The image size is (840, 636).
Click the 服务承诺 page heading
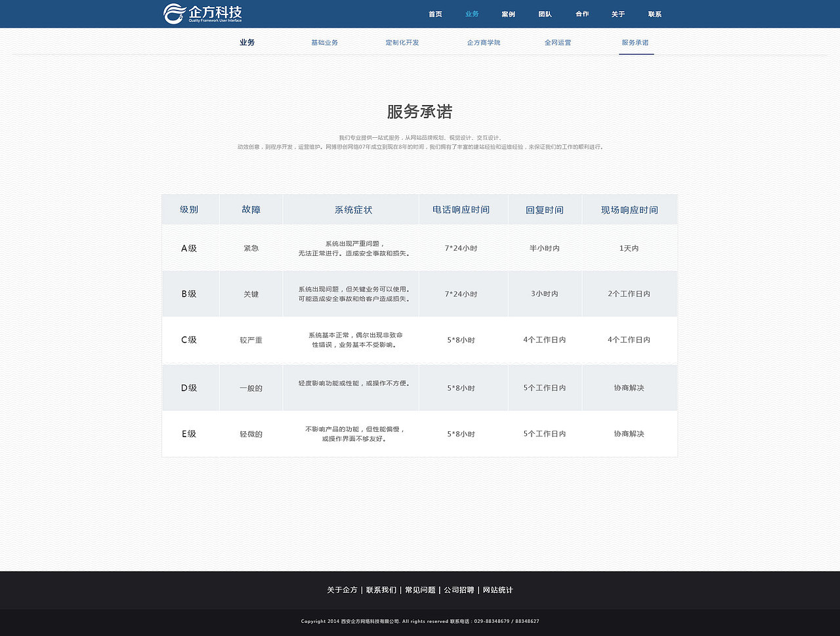419,112
